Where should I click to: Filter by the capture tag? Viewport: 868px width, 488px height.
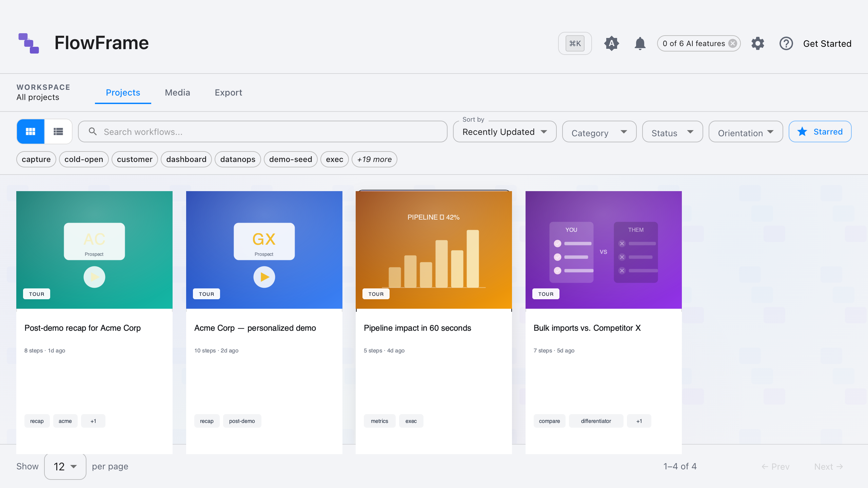click(36, 159)
